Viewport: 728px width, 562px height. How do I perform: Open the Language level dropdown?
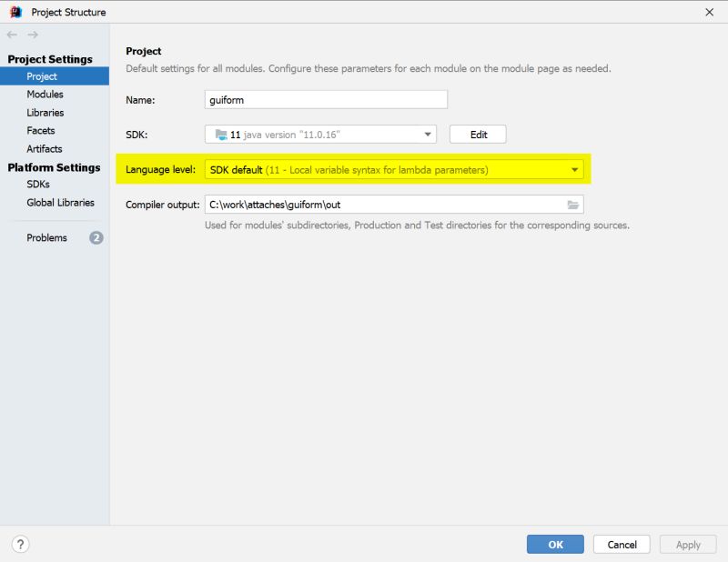tap(575, 169)
